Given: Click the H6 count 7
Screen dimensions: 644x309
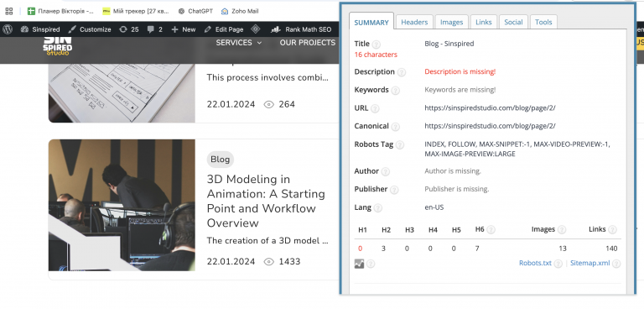Looking at the screenshot, I should 477,249.
